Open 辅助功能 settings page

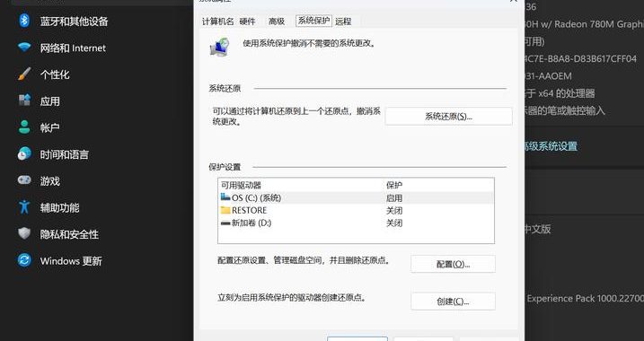(59, 207)
